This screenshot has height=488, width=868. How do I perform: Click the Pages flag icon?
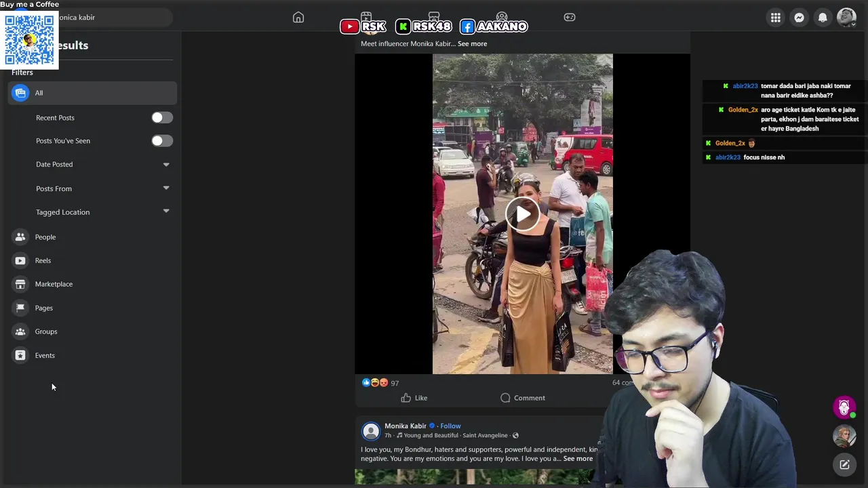(x=20, y=308)
